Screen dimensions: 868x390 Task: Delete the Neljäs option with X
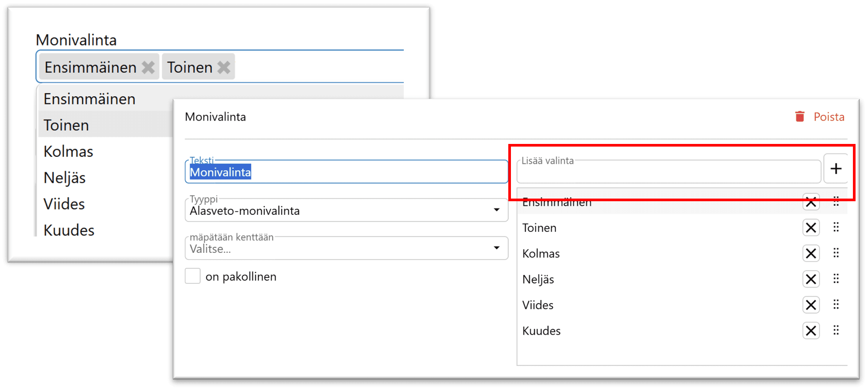click(811, 279)
